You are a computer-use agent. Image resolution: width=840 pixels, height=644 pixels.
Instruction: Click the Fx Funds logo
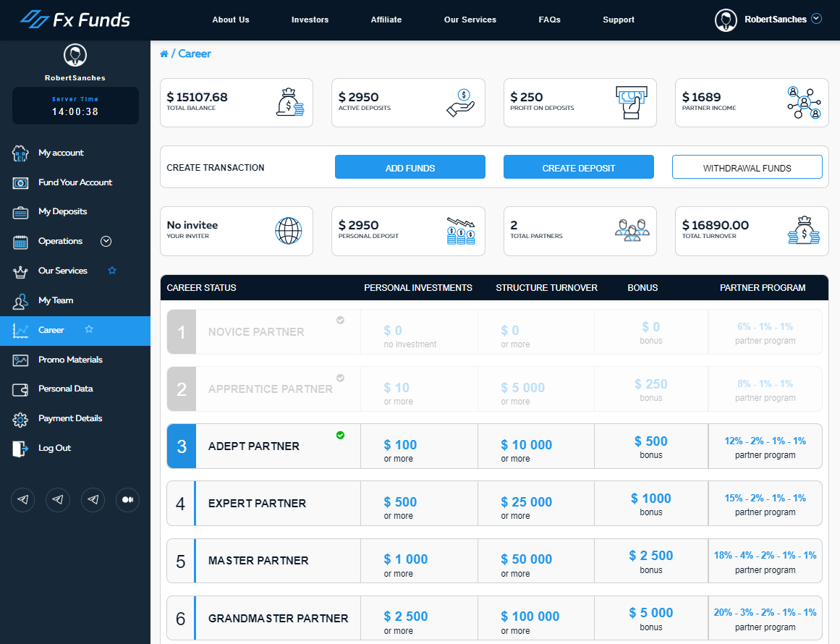tap(75, 20)
